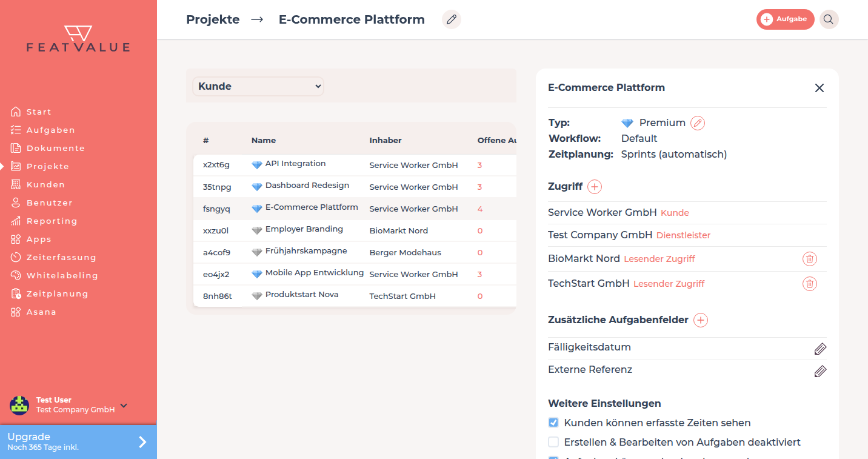Click the diamond icon beside Mobile App Entwicklung

pyautogui.click(x=257, y=274)
